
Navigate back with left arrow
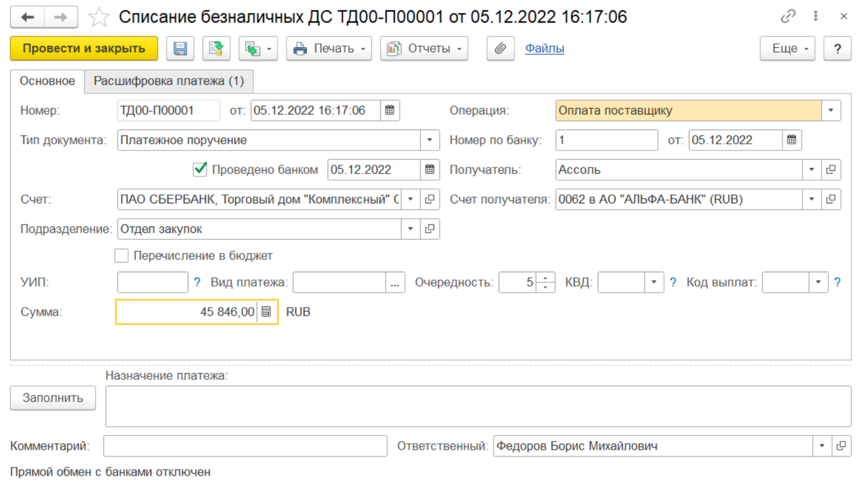(27, 17)
